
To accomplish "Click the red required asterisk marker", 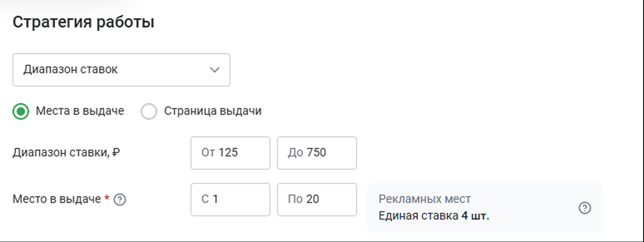I will (107, 199).
